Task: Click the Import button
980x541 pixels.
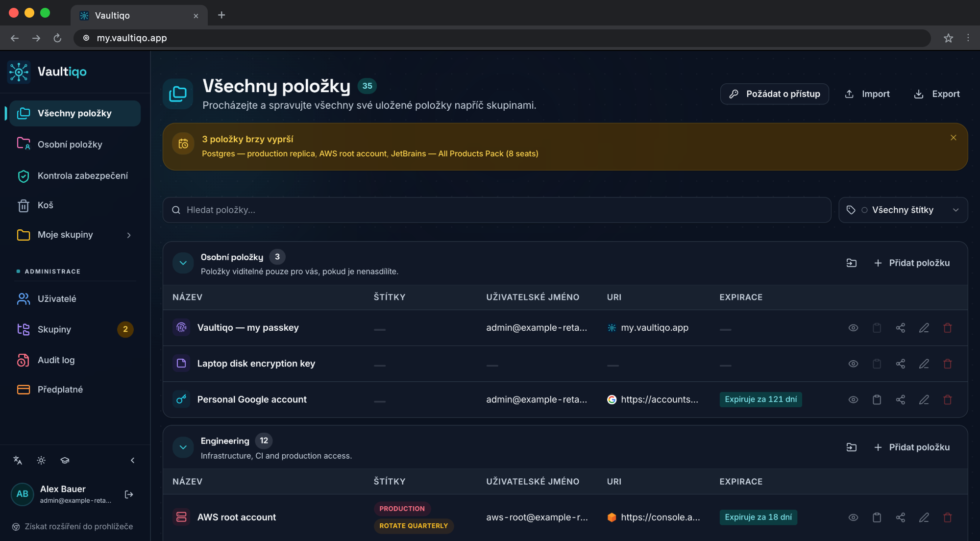Action: coord(867,94)
